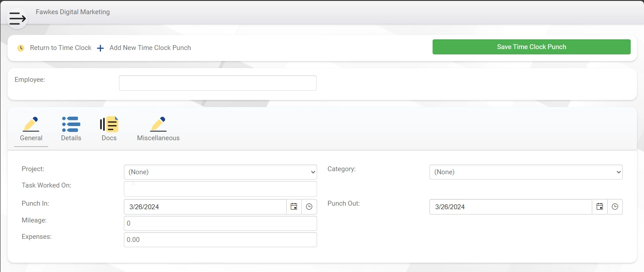
Task: Click Save Time Clock Punch button
Action: click(532, 47)
